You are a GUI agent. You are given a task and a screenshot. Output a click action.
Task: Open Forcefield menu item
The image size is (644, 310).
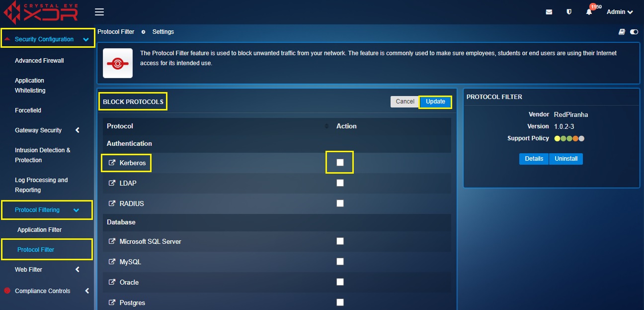(28, 110)
